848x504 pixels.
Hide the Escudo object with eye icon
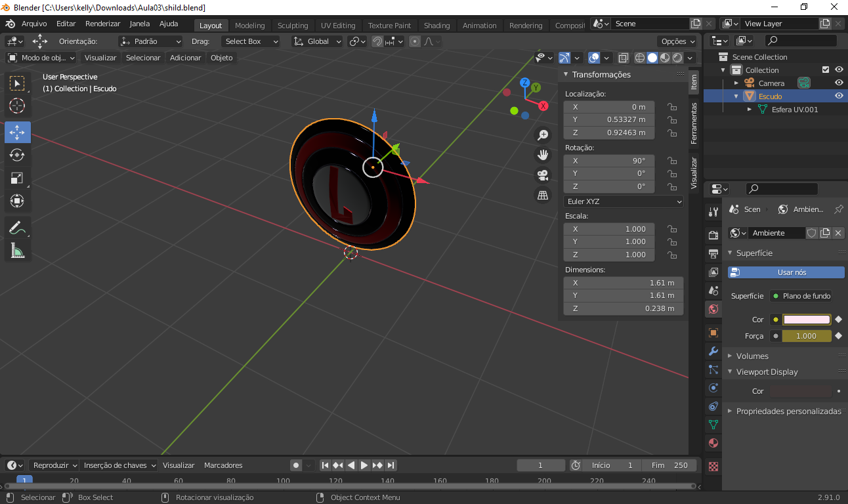point(839,96)
